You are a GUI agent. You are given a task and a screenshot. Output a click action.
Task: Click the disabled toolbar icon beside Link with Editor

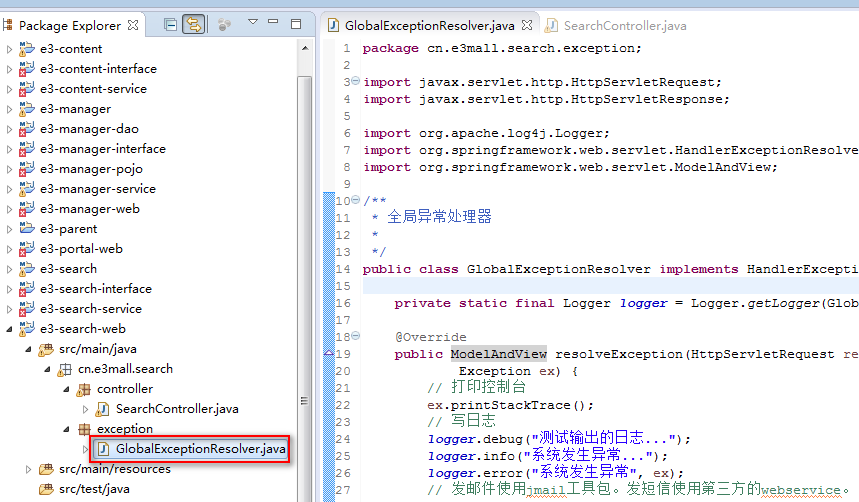tap(224, 25)
